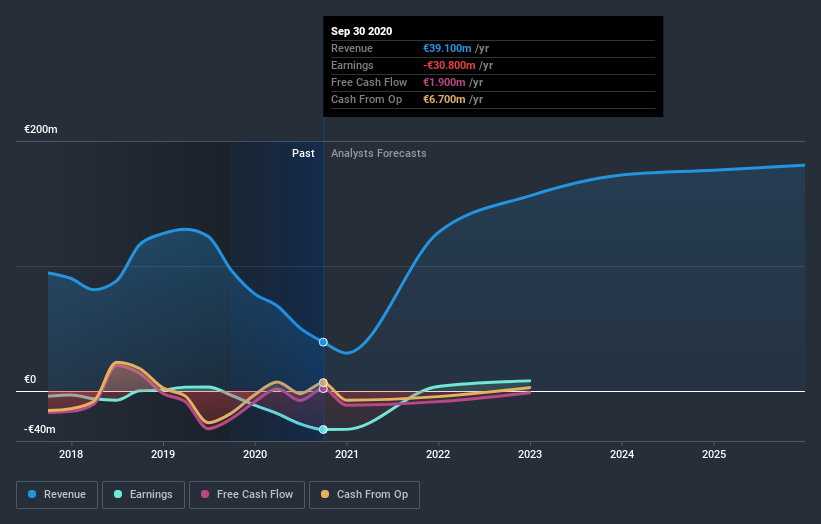Click the Revenue row label in tooltip
Image resolution: width=821 pixels, height=524 pixels.
pyautogui.click(x=352, y=48)
